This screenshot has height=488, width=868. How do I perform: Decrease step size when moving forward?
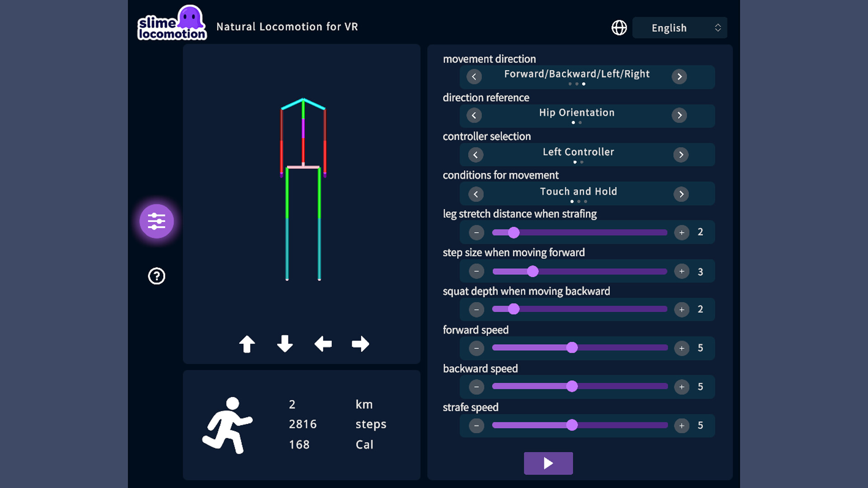pos(476,271)
